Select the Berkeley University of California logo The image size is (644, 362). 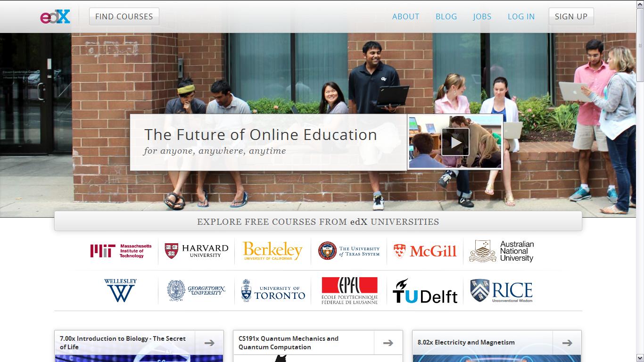(x=272, y=251)
